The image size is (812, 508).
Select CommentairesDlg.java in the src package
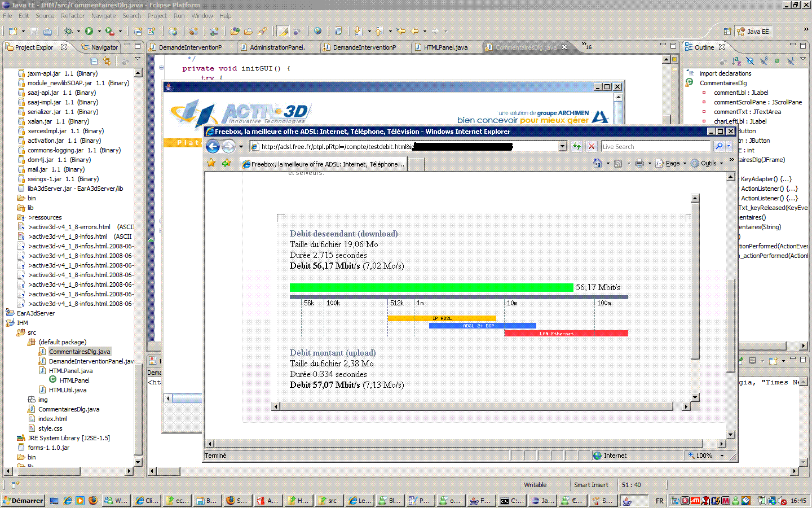[80, 352]
